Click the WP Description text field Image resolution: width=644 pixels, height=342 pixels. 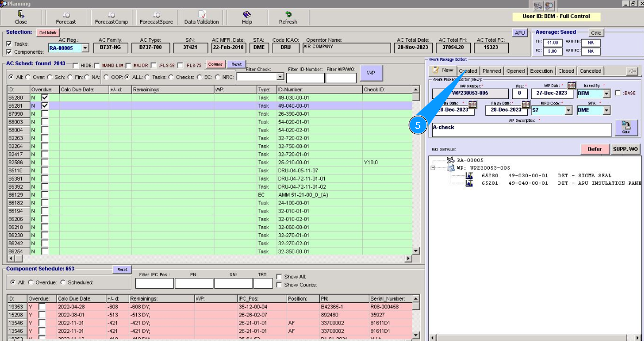[x=521, y=129]
